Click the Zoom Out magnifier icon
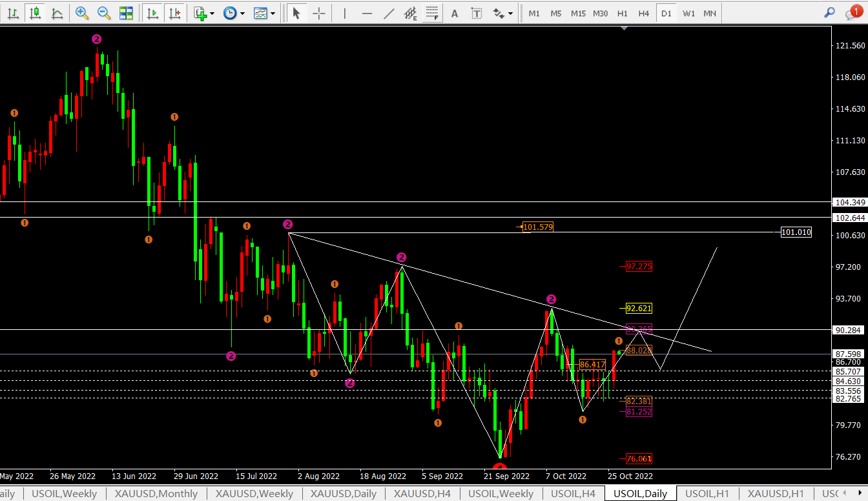Viewport: 868px width, 501px height. tap(103, 13)
